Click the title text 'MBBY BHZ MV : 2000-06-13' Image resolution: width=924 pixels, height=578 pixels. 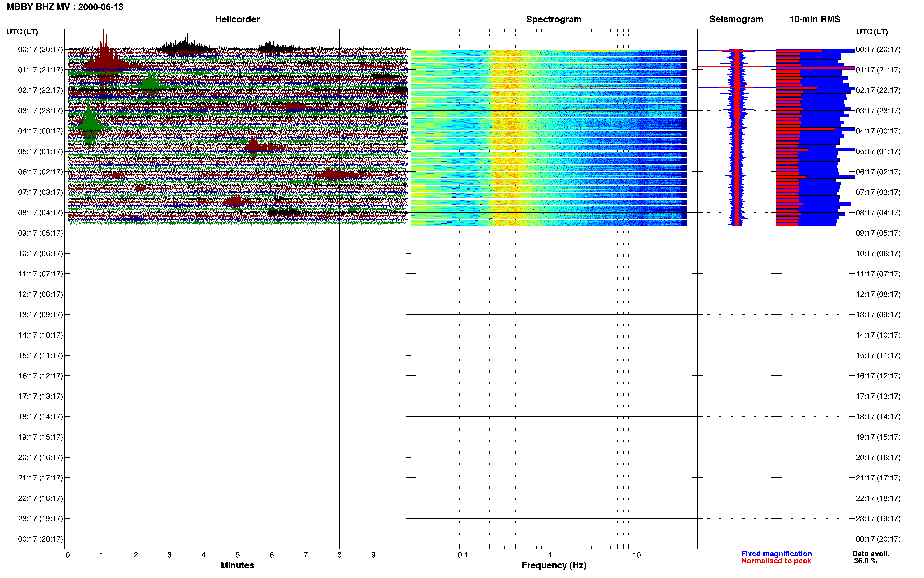click(65, 6)
